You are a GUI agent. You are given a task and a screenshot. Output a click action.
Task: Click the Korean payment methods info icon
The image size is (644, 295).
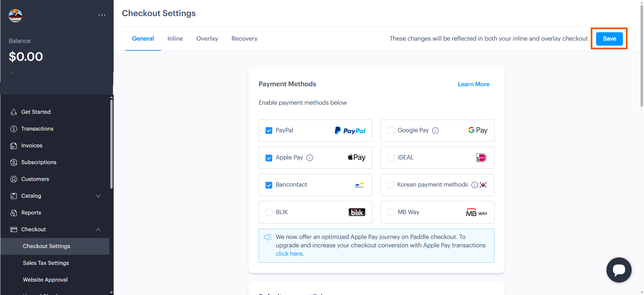(x=475, y=185)
